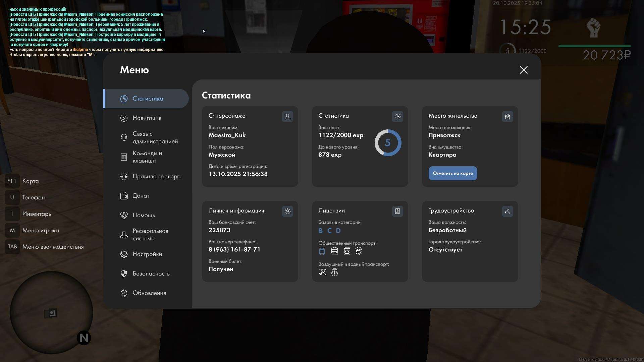Select category B license letter
Image resolution: width=644 pixels, height=362 pixels.
(321, 231)
